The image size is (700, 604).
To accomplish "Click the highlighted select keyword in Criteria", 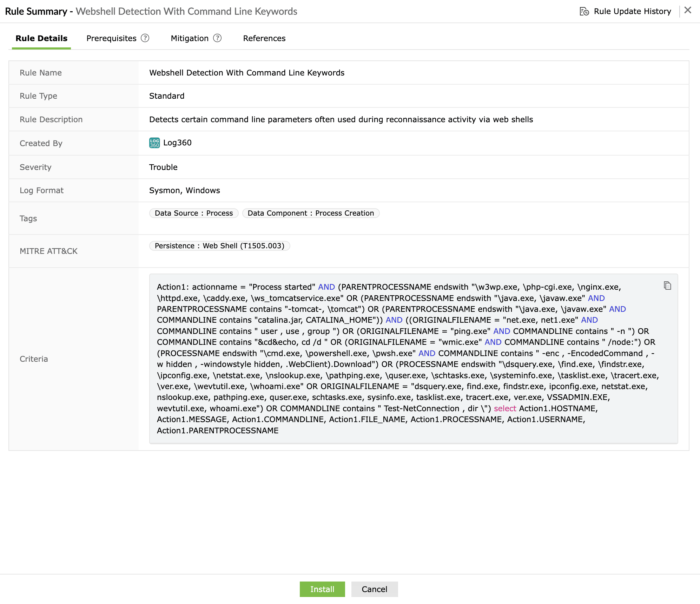I will coord(505,408).
